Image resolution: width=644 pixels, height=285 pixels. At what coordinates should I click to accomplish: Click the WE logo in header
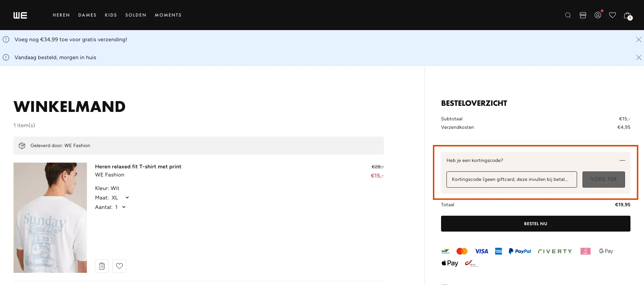pyautogui.click(x=20, y=15)
